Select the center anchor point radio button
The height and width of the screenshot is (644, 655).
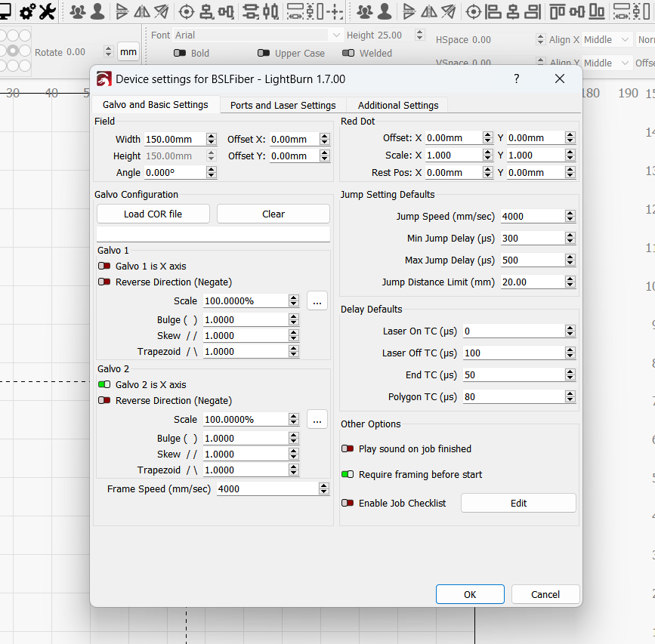(x=14, y=51)
